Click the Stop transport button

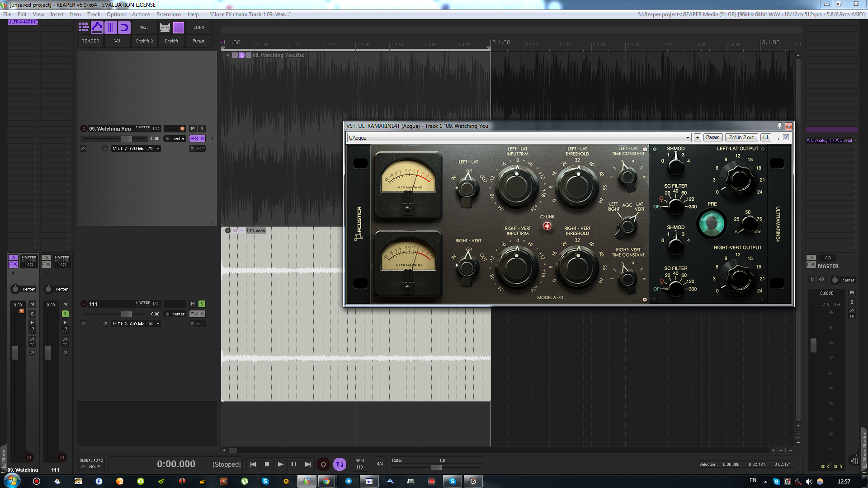(x=267, y=464)
